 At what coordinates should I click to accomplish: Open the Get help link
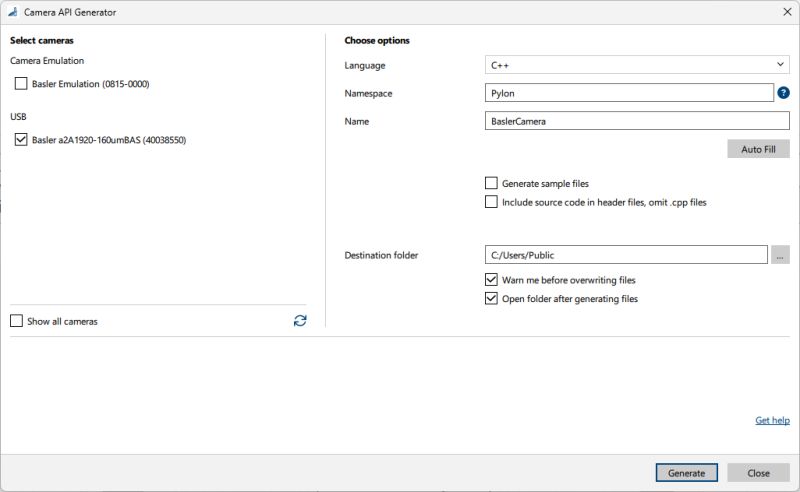tap(772, 420)
